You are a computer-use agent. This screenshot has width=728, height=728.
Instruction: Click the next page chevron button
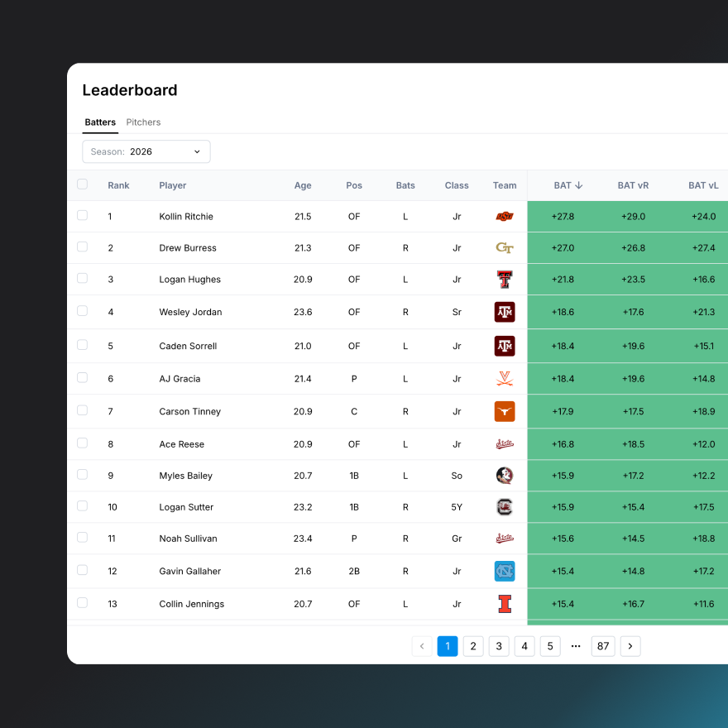coord(630,646)
